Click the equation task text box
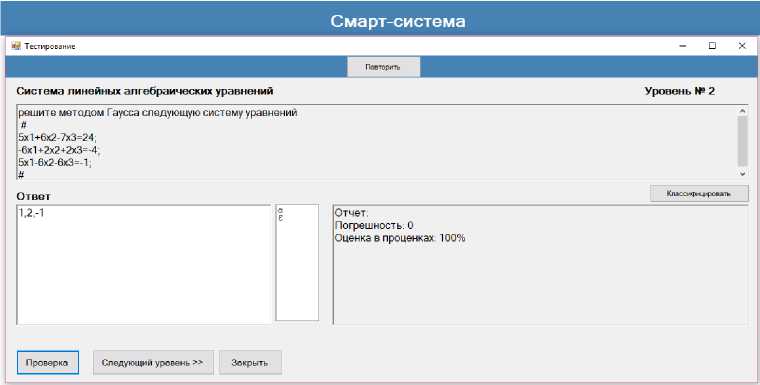This screenshot has width=760, height=385. point(377,142)
